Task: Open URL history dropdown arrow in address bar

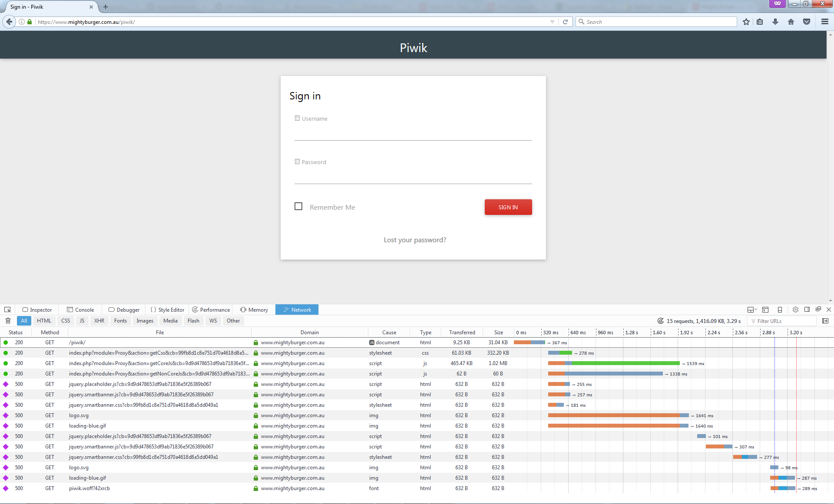Action: [552, 22]
